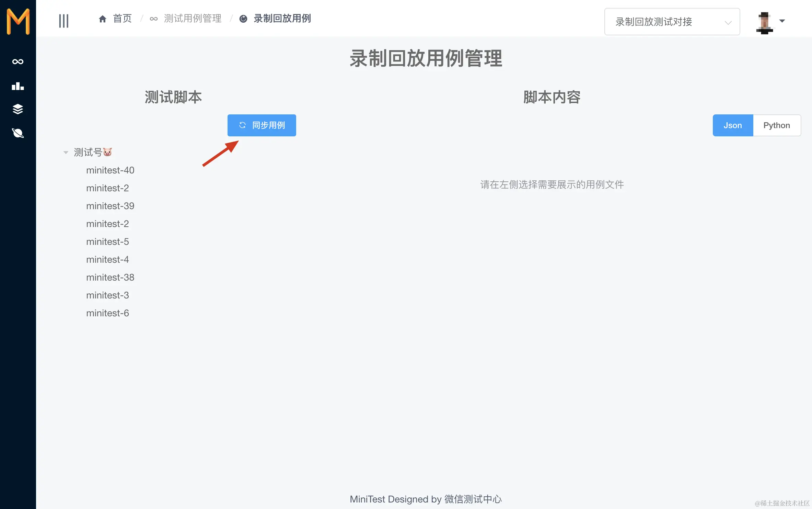Switch script view to Python
The height and width of the screenshot is (509, 812).
777,125
